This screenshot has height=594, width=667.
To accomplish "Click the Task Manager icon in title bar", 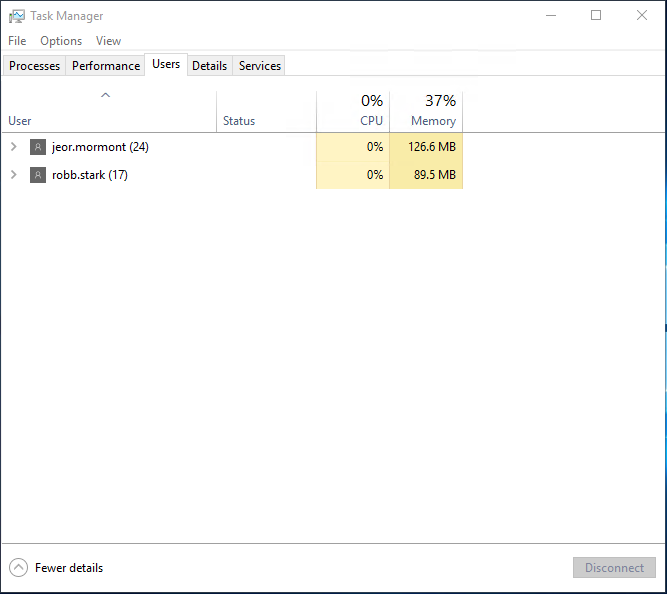I will (x=17, y=16).
